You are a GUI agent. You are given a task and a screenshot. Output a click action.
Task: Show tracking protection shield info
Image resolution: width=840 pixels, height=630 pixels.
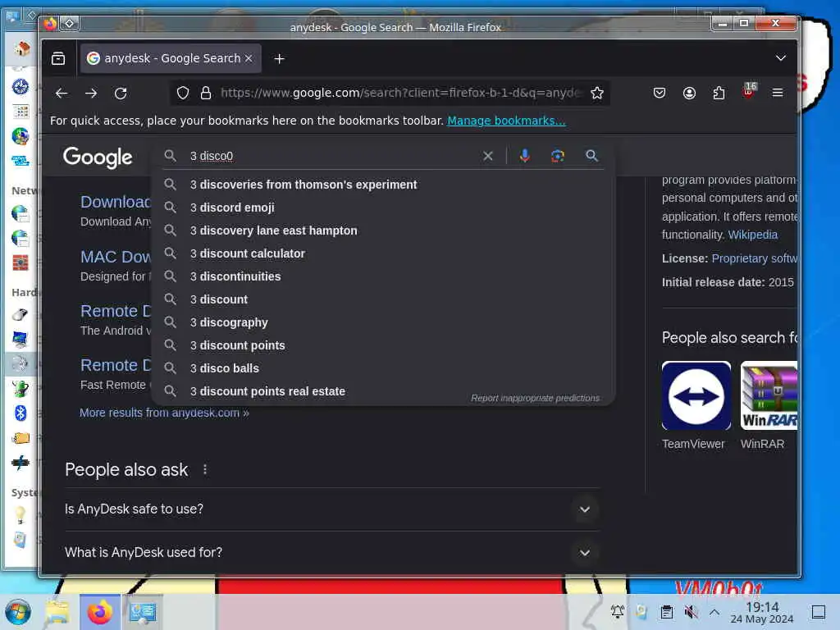pos(183,94)
